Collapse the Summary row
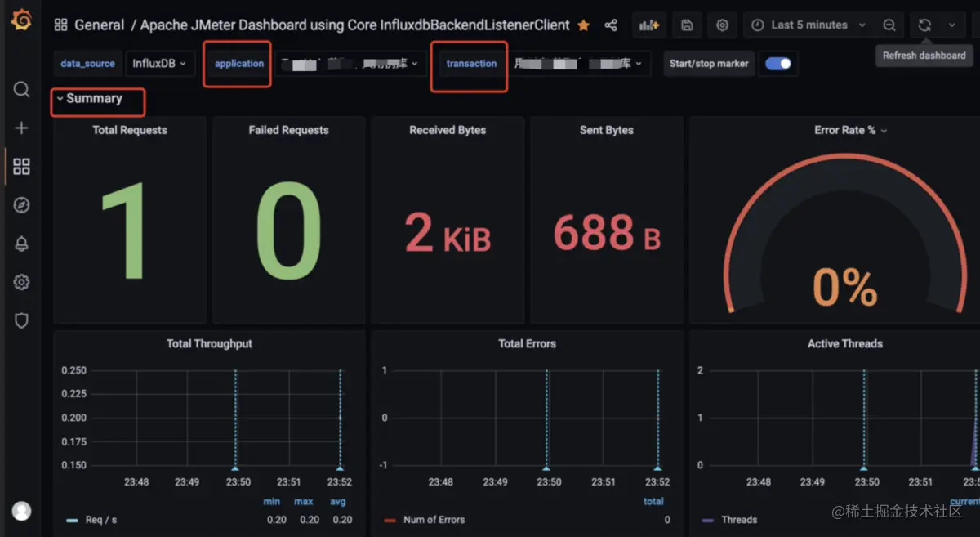Viewport: 980px width, 537px height. click(89, 99)
